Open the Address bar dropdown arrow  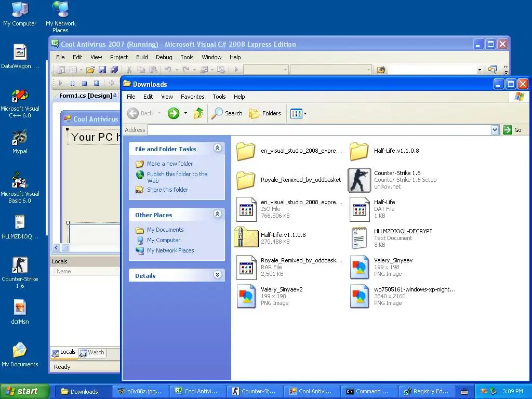click(x=495, y=129)
